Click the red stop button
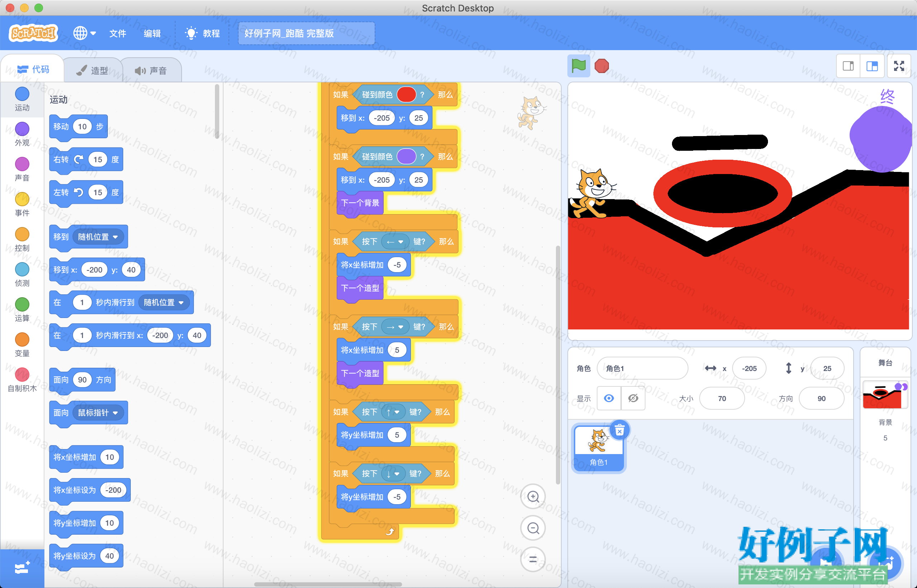This screenshot has height=588, width=917. (601, 66)
